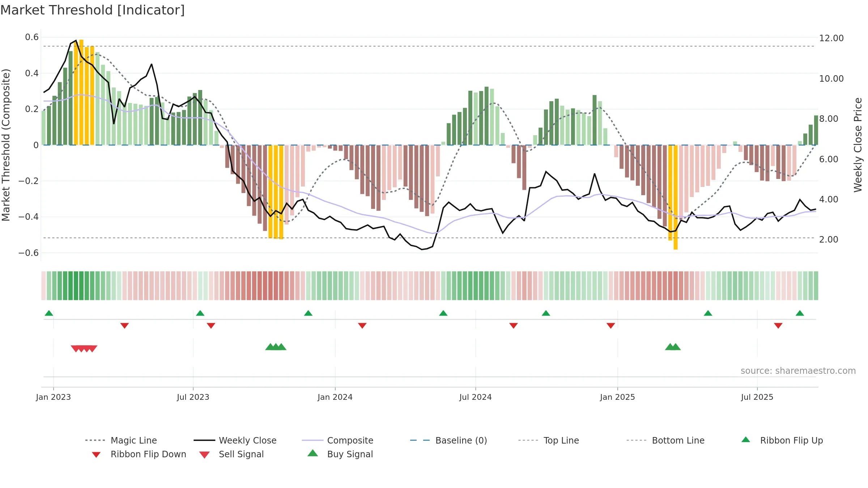Click the ribbon flip up marker before Jul 2024

click(443, 313)
